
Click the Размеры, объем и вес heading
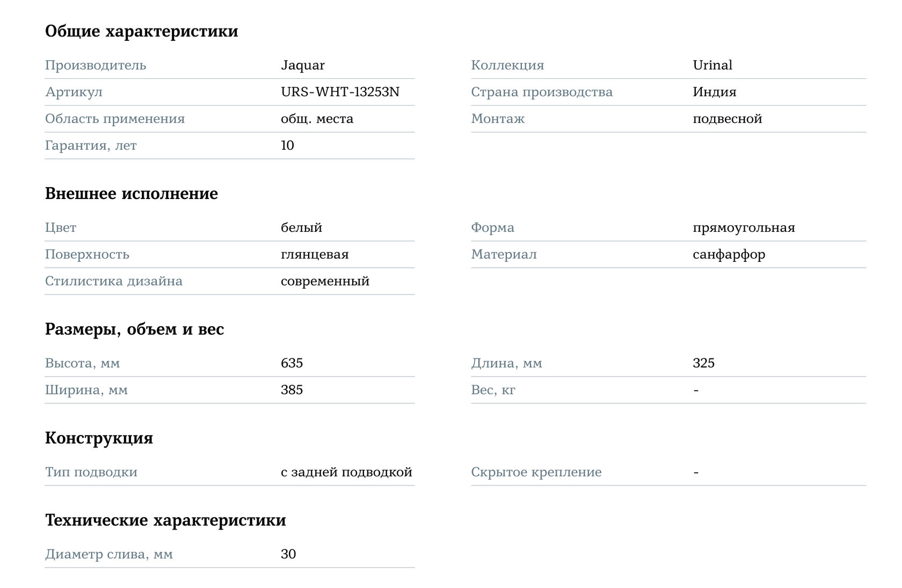(134, 329)
